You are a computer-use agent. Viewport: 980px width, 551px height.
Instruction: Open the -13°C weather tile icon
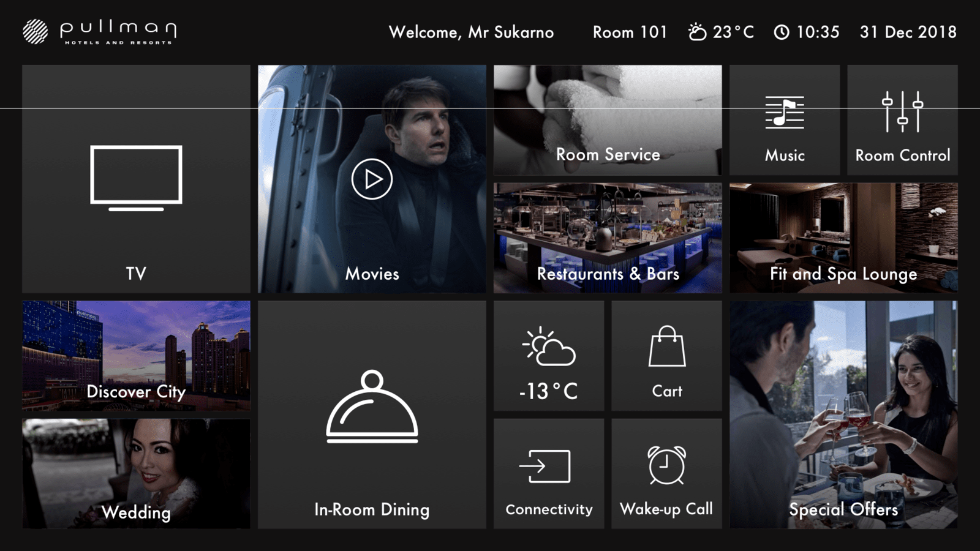549,347
